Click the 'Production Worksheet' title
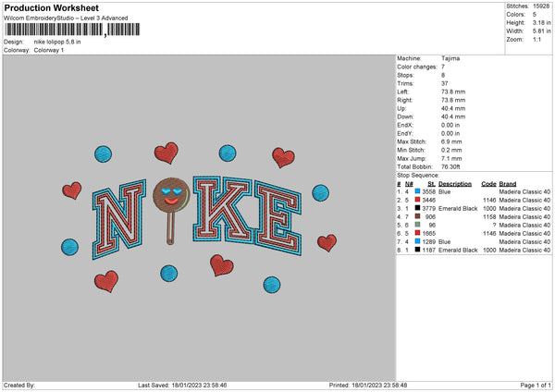555x392 pixels. (51, 7)
